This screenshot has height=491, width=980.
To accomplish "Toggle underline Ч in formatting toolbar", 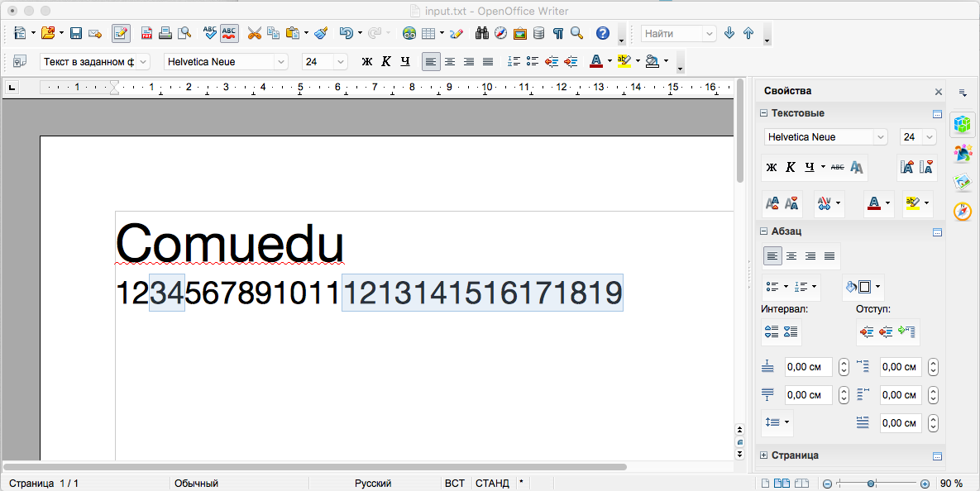I will pos(405,61).
